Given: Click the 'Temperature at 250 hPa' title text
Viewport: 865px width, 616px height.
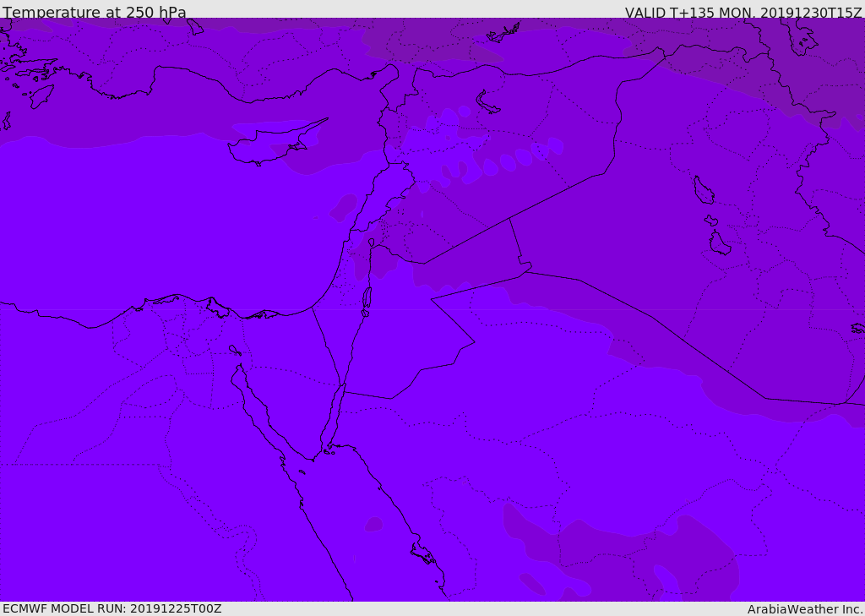Looking at the screenshot, I should (x=95, y=12).
